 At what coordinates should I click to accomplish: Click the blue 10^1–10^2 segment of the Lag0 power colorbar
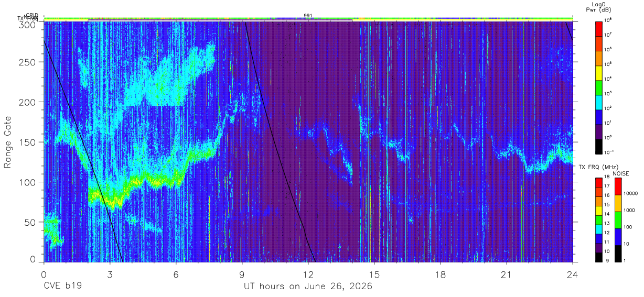point(599,116)
